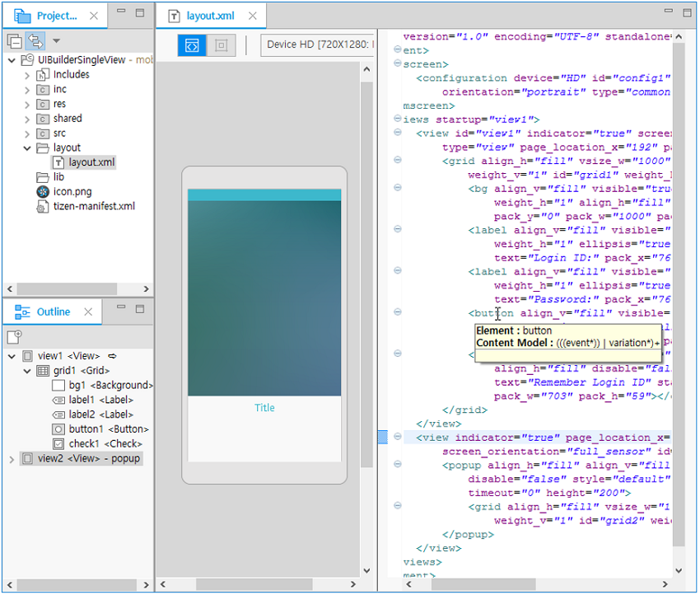Image resolution: width=700 pixels, height=595 pixels.
Task: Expand the view2 popup node in Outline
Action: coord(12,458)
